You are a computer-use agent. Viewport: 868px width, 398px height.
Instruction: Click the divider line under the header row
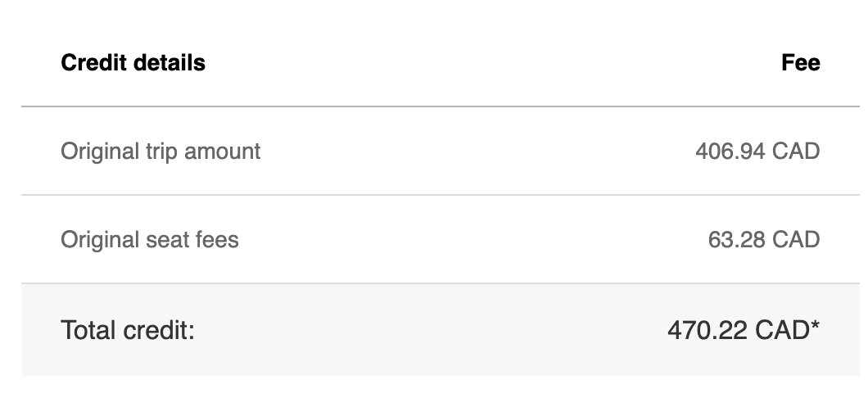pyautogui.click(x=440, y=106)
